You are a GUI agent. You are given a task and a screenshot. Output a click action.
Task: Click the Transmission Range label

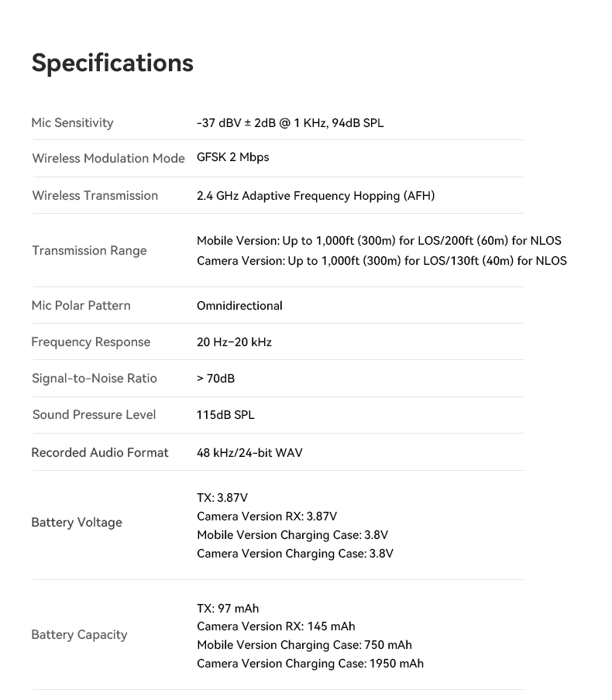coord(89,250)
